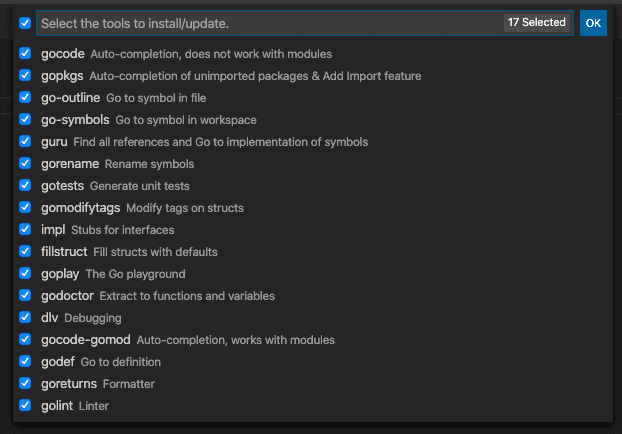Click the godef Go to definition row
The width and height of the screenshot is (622, 434).
coord(101,362)
